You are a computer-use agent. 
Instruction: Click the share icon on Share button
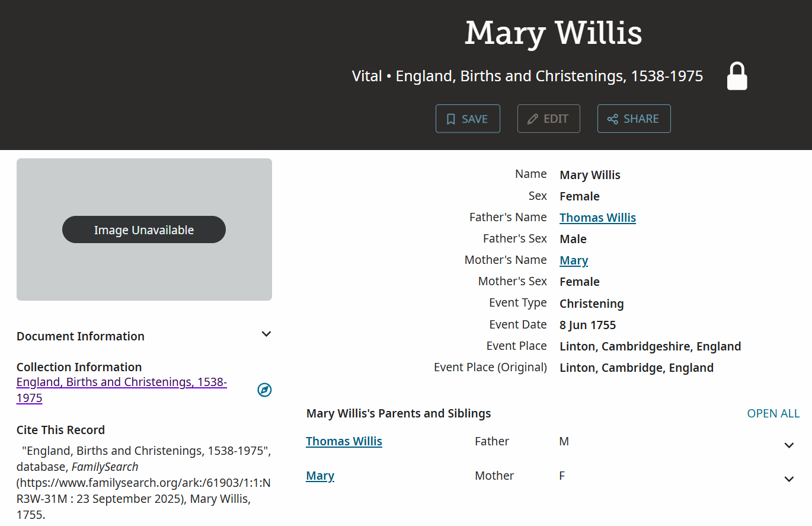click(613, 119)
